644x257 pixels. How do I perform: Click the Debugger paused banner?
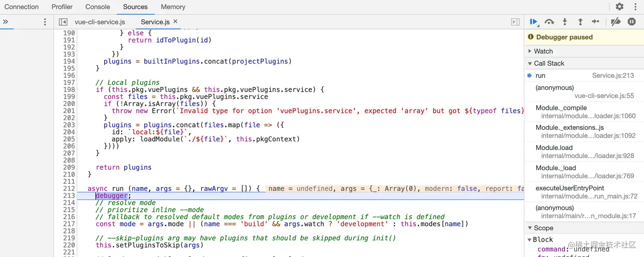point(584,37)
